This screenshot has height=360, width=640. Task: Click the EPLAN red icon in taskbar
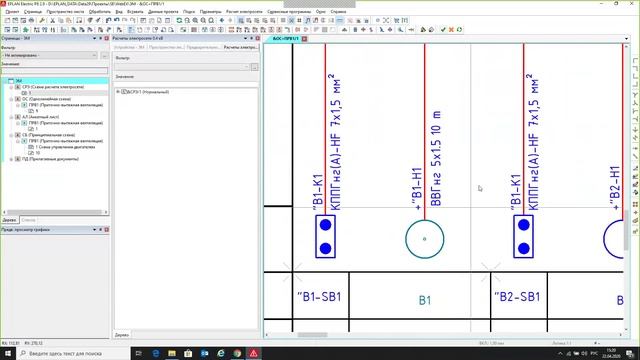(x=253, y=353)
